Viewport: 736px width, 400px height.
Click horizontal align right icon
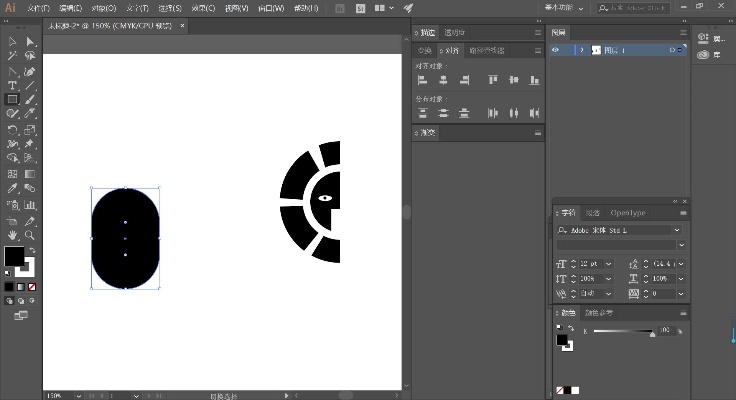pos(464,80)
